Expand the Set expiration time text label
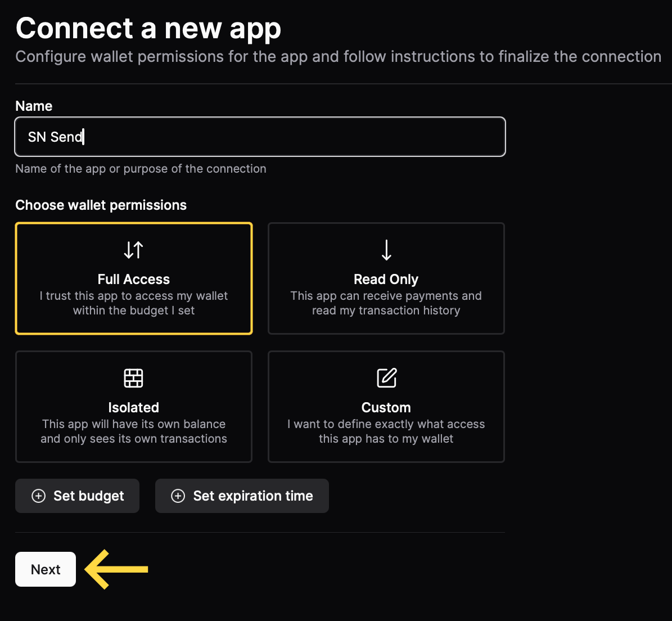 coord(253,496)
